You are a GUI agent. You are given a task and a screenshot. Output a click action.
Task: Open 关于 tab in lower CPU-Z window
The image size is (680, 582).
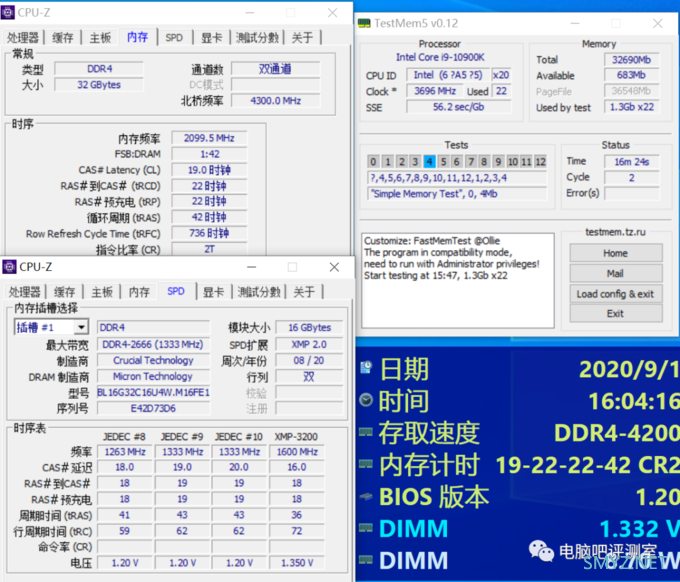click(304, 292)
